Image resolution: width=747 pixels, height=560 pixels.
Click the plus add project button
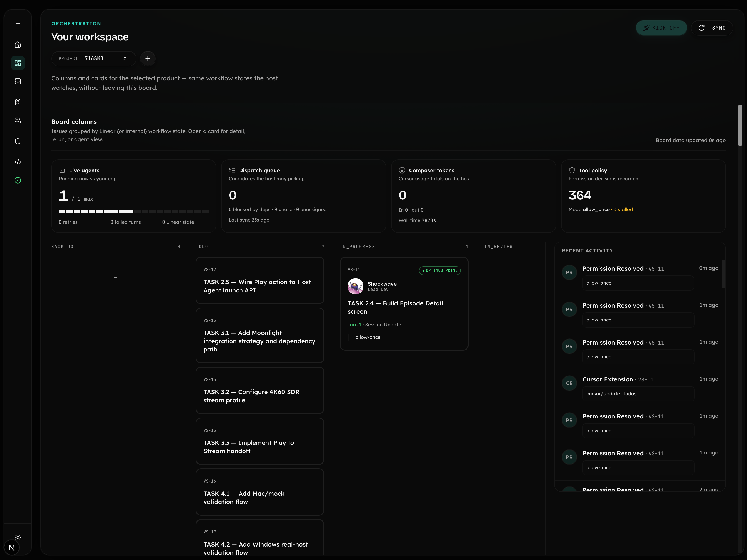point(148,59)
